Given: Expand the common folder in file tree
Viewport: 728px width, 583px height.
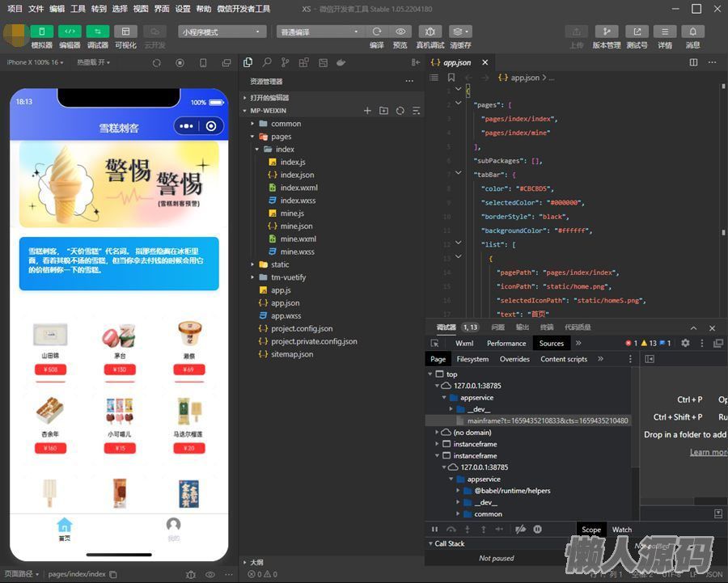Looking at the screenshot, I should pyautogui.click(x=286, y=124).
